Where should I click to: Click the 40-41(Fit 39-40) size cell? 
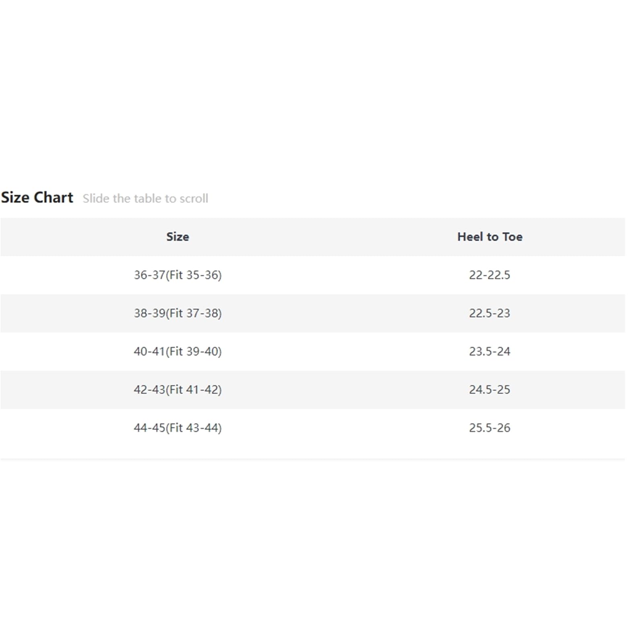click(178, 351)
